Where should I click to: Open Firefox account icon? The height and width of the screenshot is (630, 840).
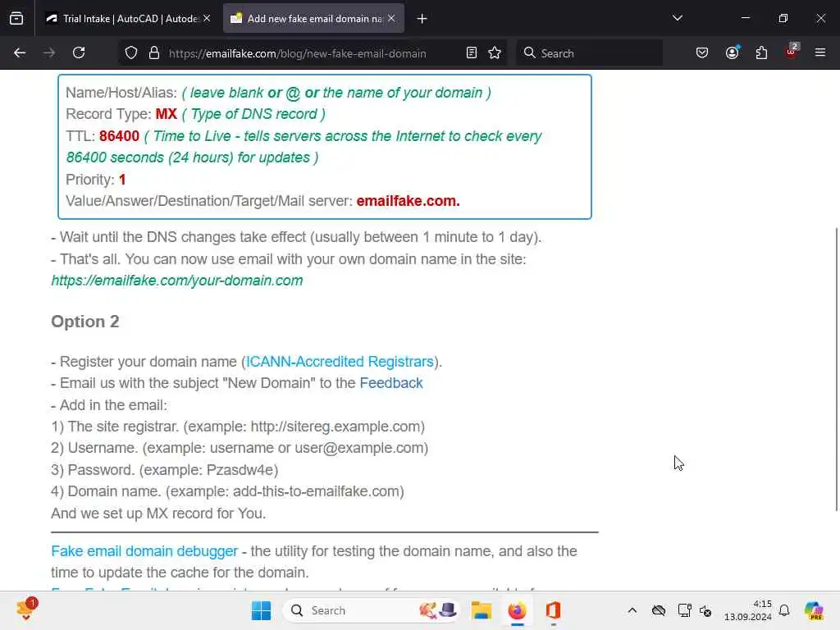(732, 52)
